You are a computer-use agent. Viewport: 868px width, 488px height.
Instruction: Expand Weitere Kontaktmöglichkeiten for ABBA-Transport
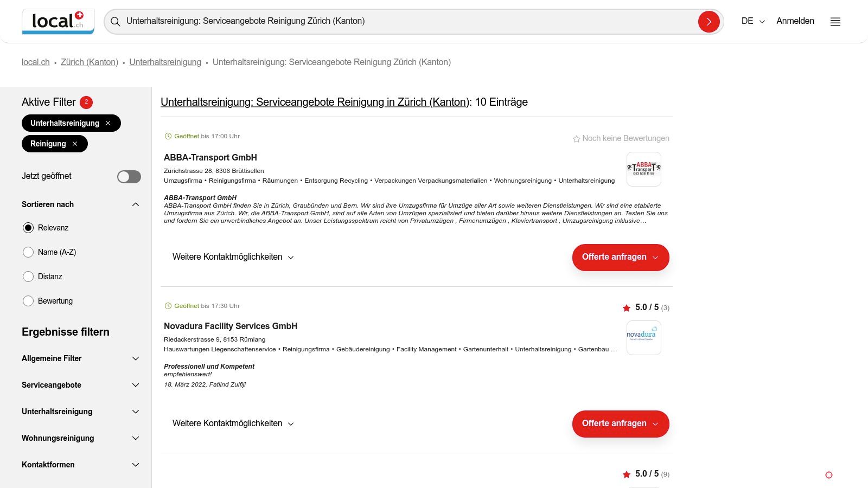[x=233, y=257]
